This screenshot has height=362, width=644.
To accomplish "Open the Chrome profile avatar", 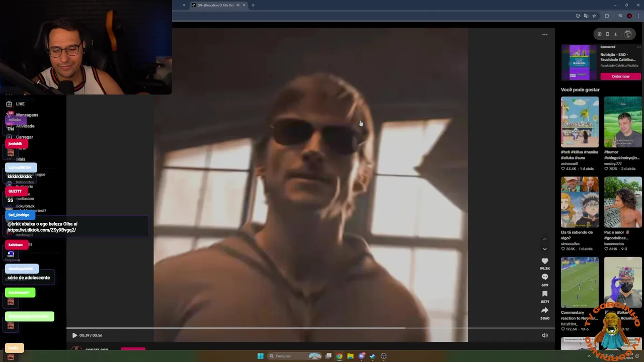I will (x=629, y=16).
